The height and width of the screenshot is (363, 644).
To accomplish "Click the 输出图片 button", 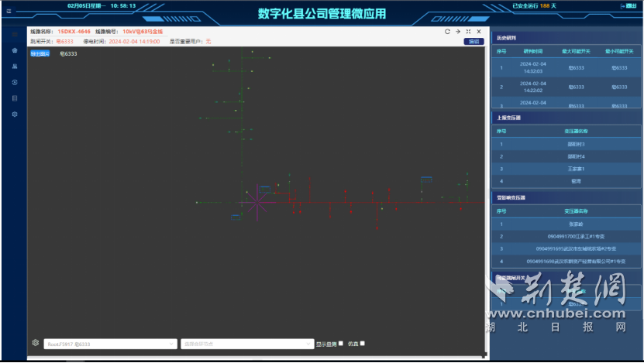I will 39,53.
